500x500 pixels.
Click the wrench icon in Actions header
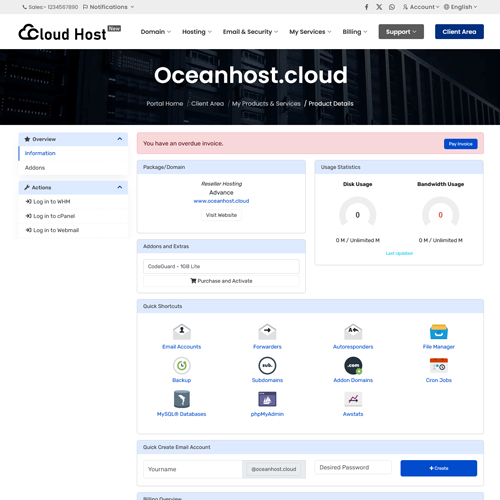click(27, 187)
